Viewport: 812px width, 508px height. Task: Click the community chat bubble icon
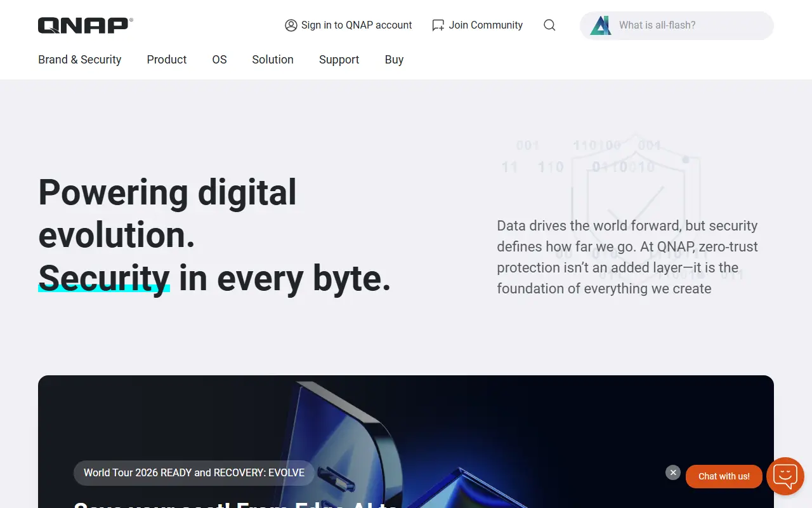click(438, 25)
